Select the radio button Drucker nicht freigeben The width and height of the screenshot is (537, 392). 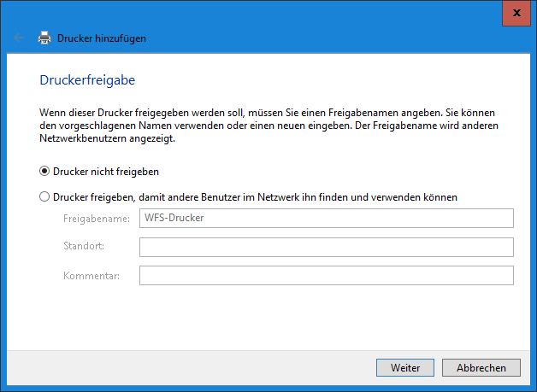point(44,171)
